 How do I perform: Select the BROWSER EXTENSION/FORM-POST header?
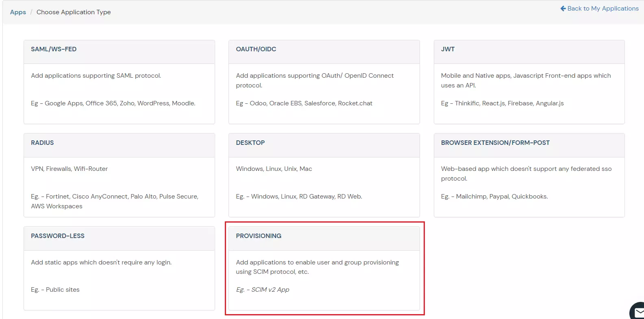tap(495, 143)
